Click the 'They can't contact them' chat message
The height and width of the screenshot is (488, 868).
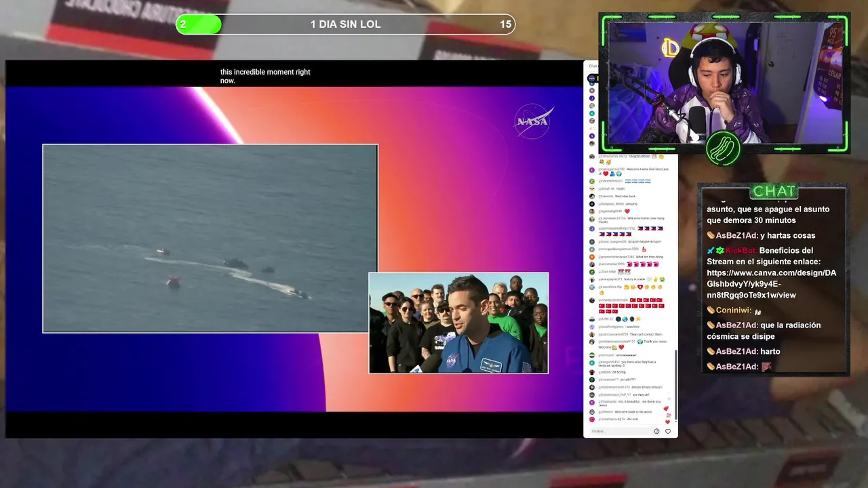646,334
